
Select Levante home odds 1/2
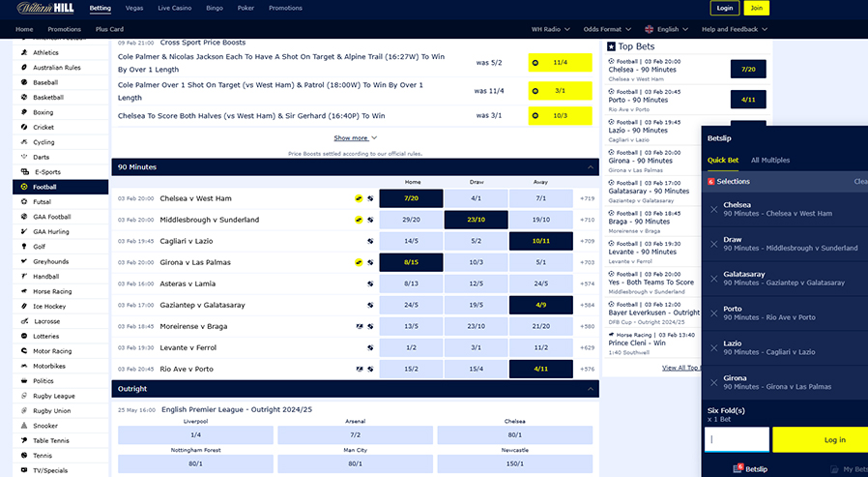[412, 347]
